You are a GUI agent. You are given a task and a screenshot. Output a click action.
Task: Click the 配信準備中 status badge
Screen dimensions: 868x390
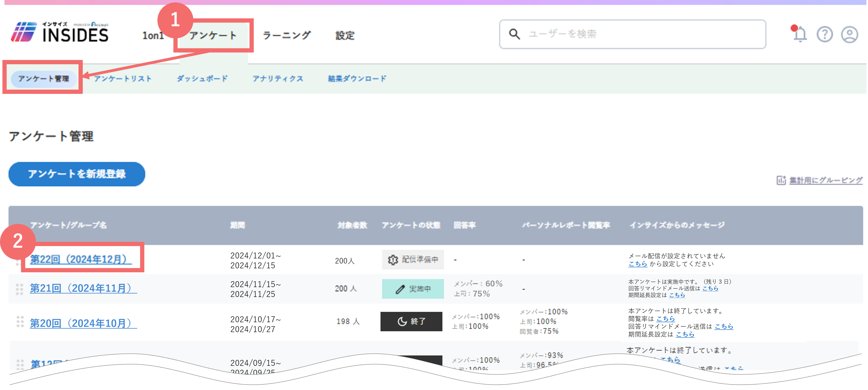pos(413,260)
